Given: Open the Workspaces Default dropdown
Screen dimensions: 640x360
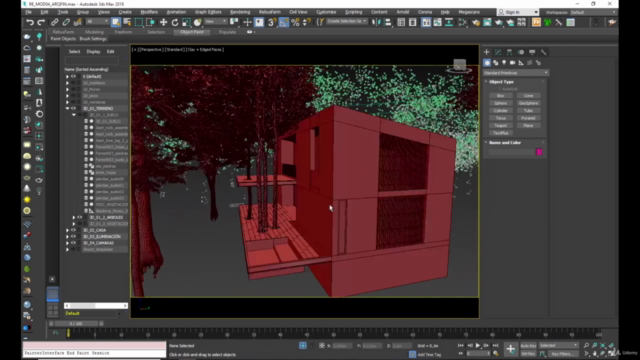Looking at the screenshot, I should click(x=593, y=12).
